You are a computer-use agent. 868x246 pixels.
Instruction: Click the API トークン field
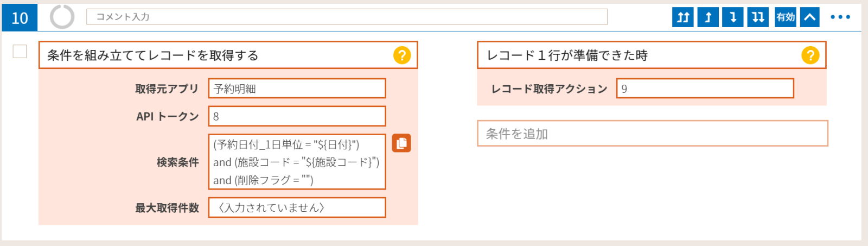tap(297, 116)
